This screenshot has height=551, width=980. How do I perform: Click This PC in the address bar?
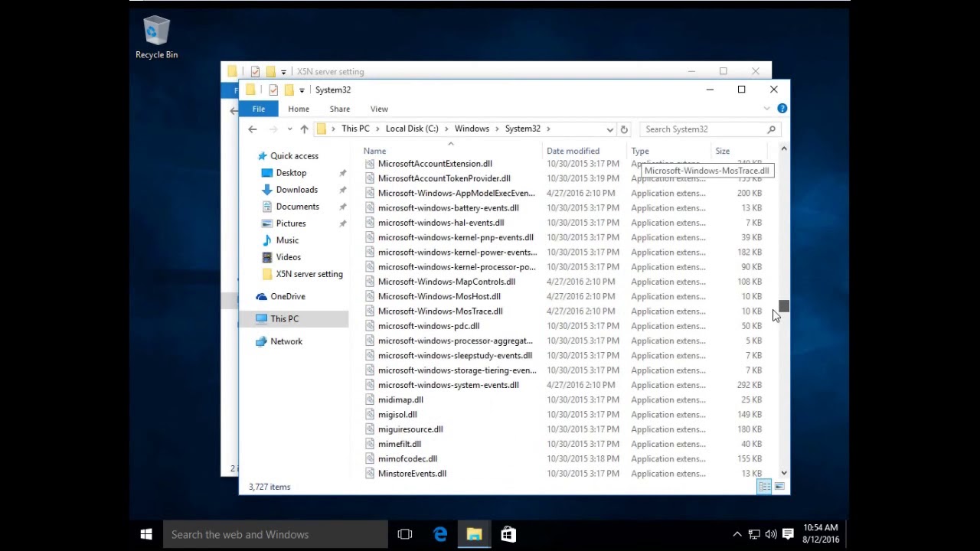point(355,129)
